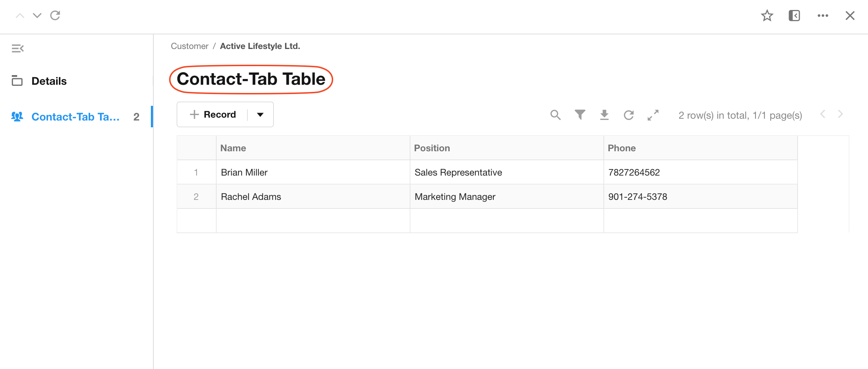Click the Customer breadcrumb link
Screen dimensions: 868x369
[189, 46]
